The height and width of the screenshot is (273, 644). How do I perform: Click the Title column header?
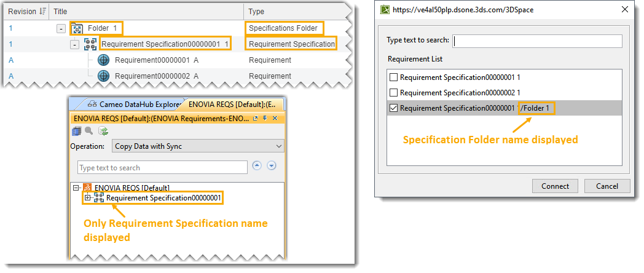click(147, 12)
